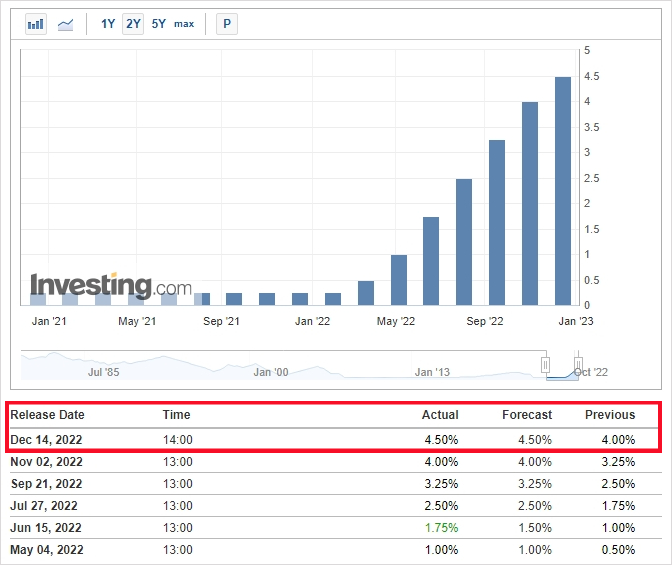The image size is (672, 565).
Task: Switch to line chart view
Action: click(x=66, y=24)
